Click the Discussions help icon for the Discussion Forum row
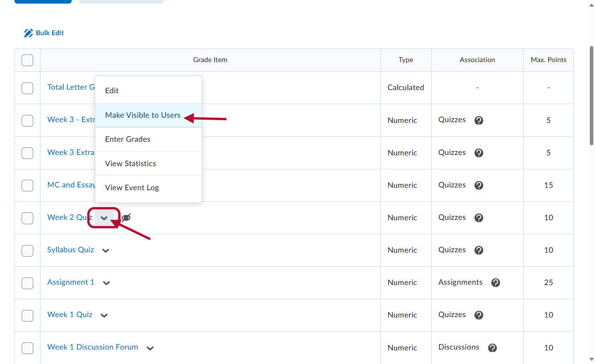The image size is (595, 364). [x=492, y=348]
